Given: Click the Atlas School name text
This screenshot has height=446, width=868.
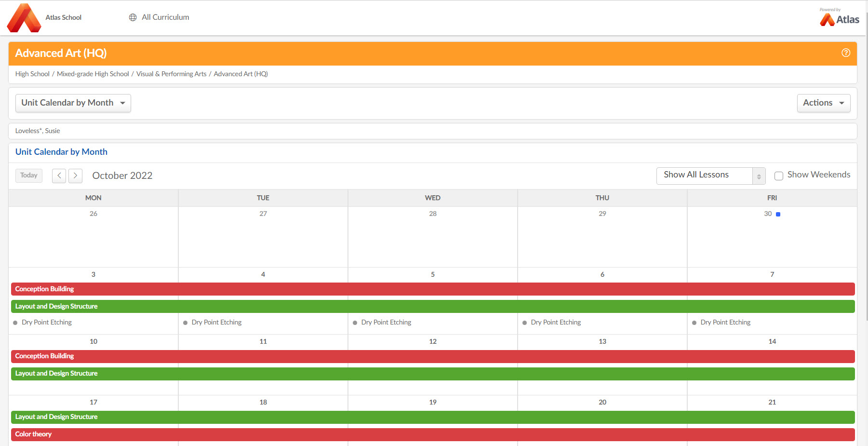Looking at the screenshot, I should tap(64, 17).
